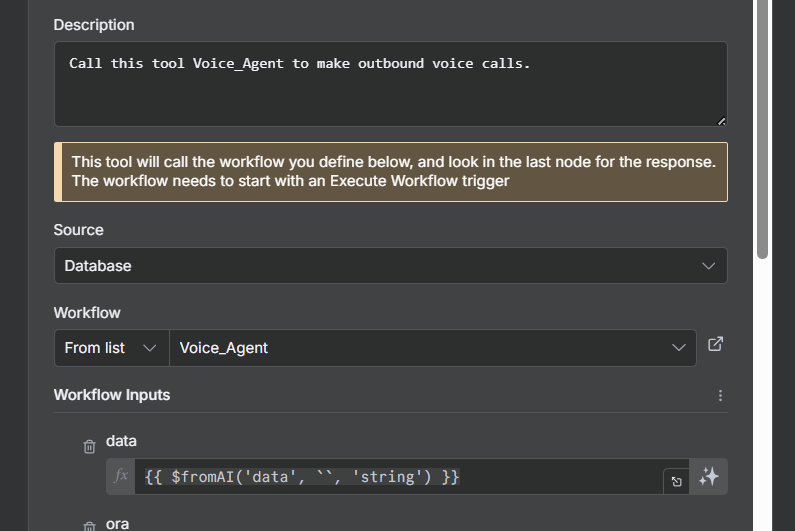This screenshot has height=531, width=795.
Task: Click the Source field label
Action: (78, 230)
